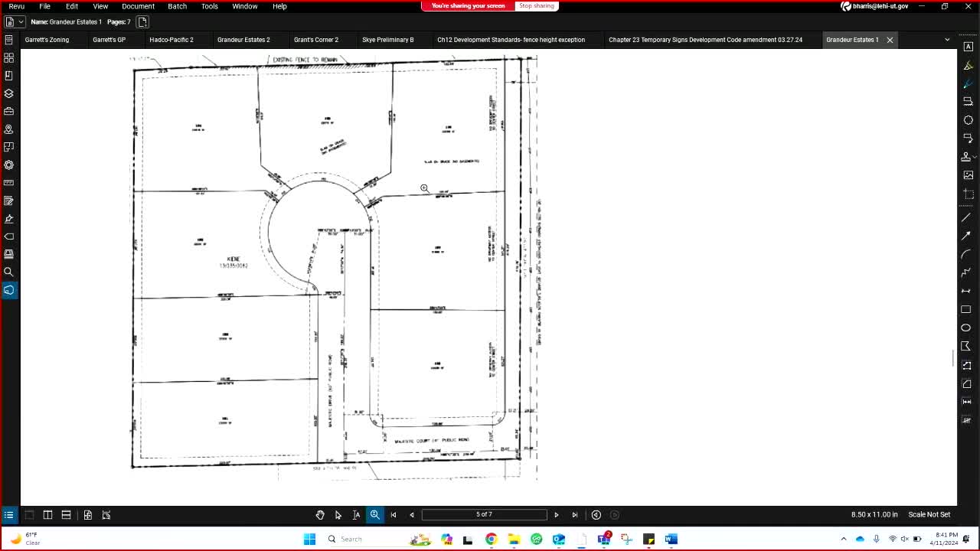Show hidden system tray icons
Screen dimensions: 980x551
click(844, 539)
